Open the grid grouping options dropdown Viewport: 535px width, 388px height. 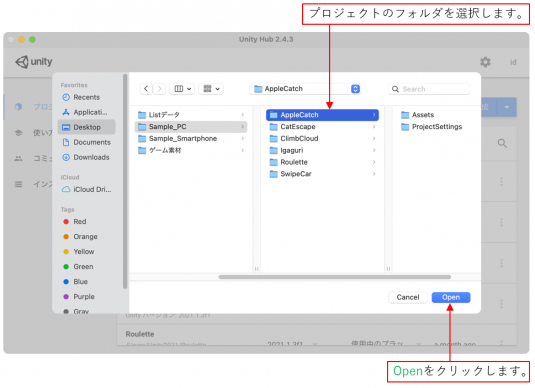(x=211, y=89)
